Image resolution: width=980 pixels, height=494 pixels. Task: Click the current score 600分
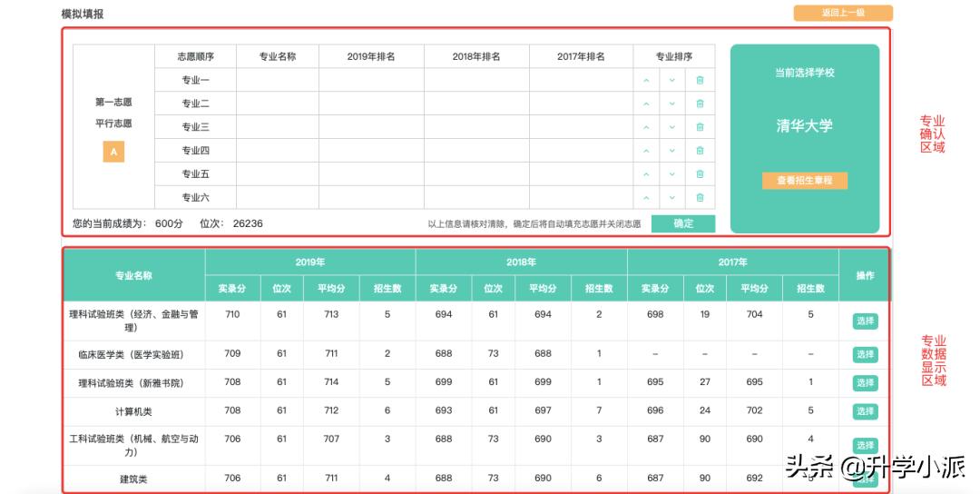pos(169,223)
